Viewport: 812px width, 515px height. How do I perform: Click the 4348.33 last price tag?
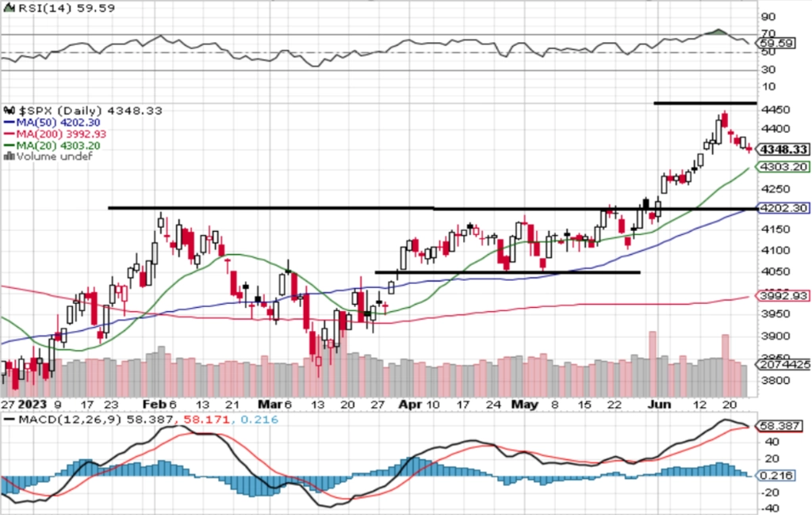coord(783,150)
